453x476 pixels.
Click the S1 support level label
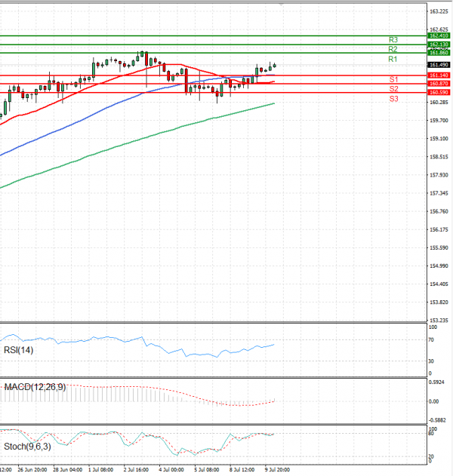tap(394, 79)
